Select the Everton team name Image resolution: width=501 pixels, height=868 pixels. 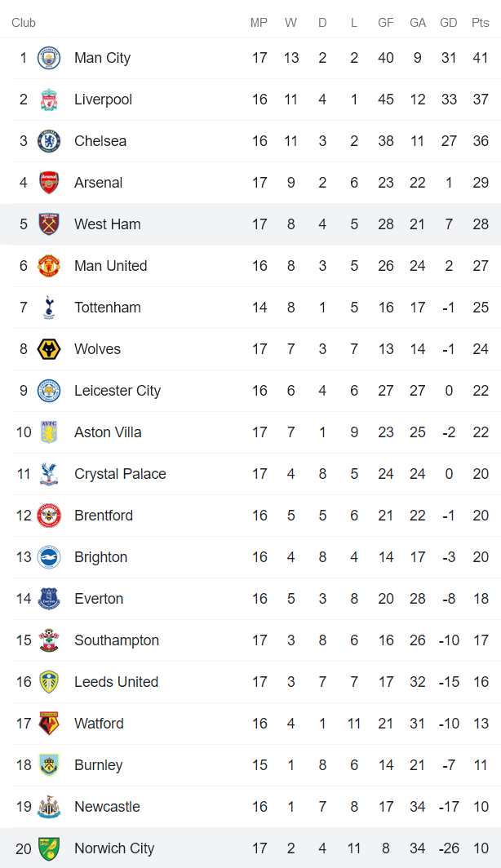(x=99, y=599)
